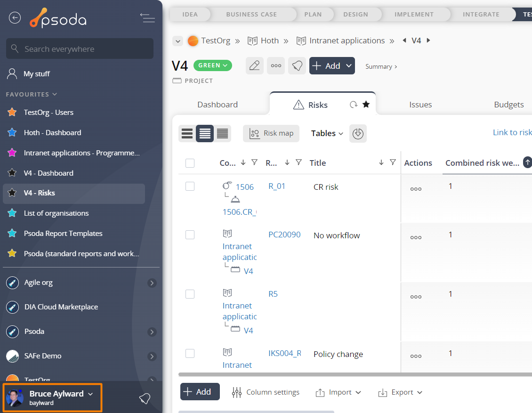Select the IDEA lifecycle stage

coord(190,14)
